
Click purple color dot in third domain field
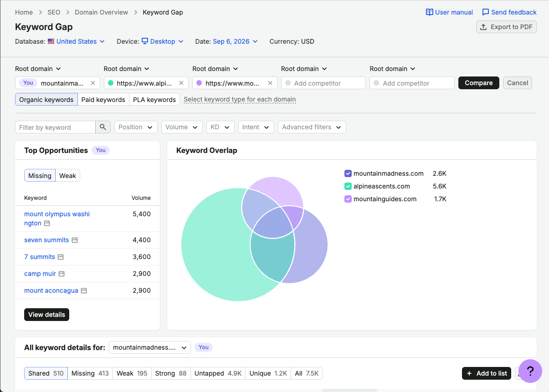(x=199, y=83)
